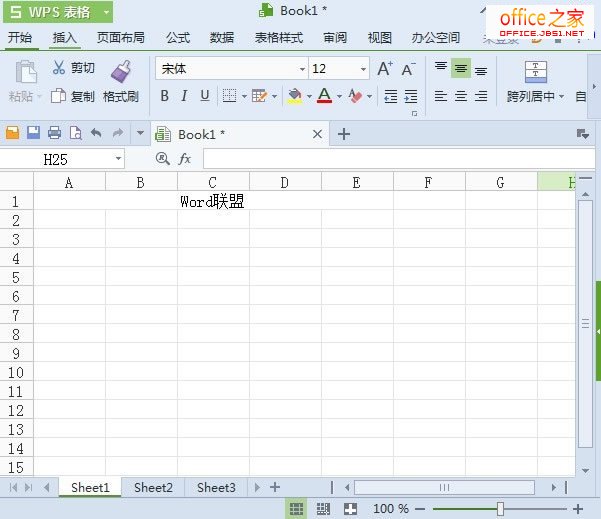Toggle normal grid view in status bar

(x=296, y=509)
